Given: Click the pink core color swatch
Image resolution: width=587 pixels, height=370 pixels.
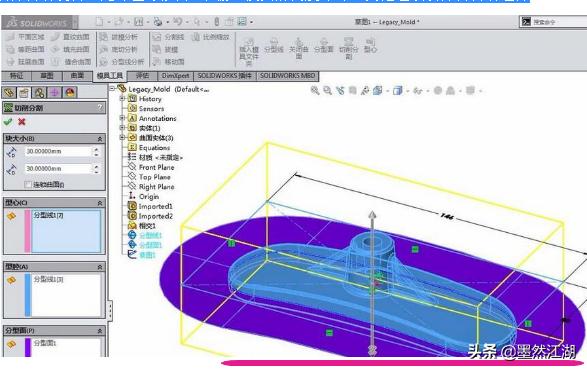Looking at the screenshot, I should pos(27,231).
